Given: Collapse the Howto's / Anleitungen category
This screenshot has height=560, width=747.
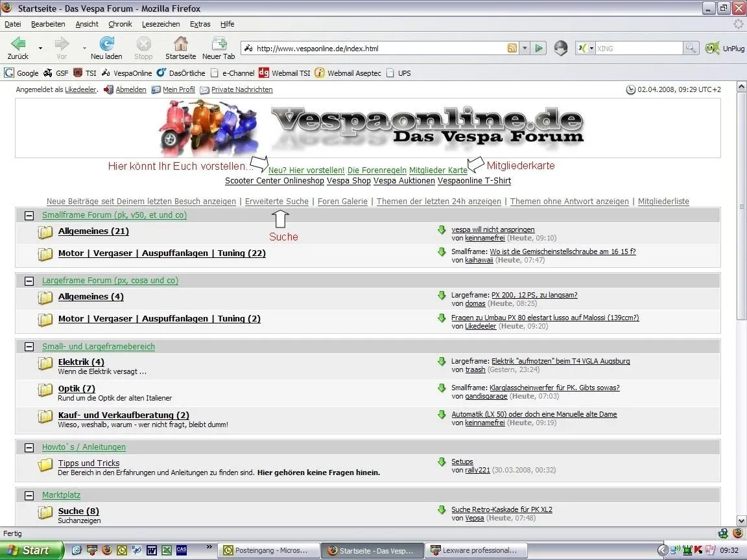Looking at the screenshot, I should point(29,447).
